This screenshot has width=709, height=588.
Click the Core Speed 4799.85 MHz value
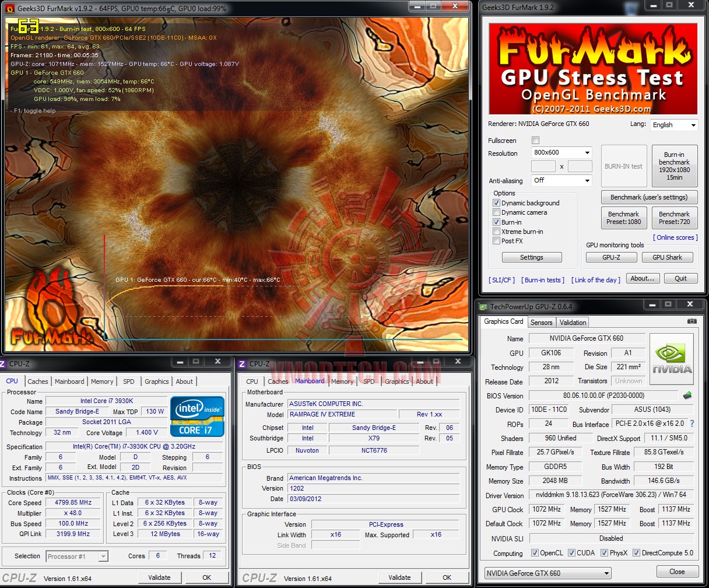tap(74, 502)
